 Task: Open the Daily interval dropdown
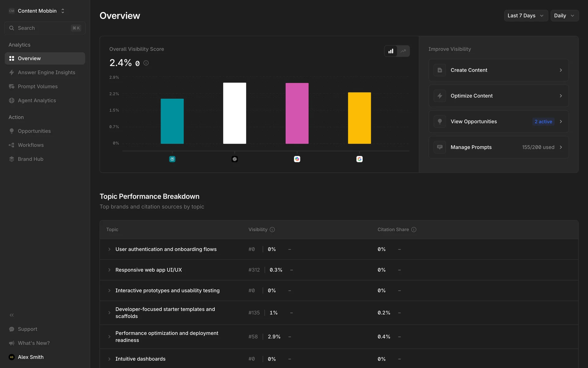click(564, 16)
